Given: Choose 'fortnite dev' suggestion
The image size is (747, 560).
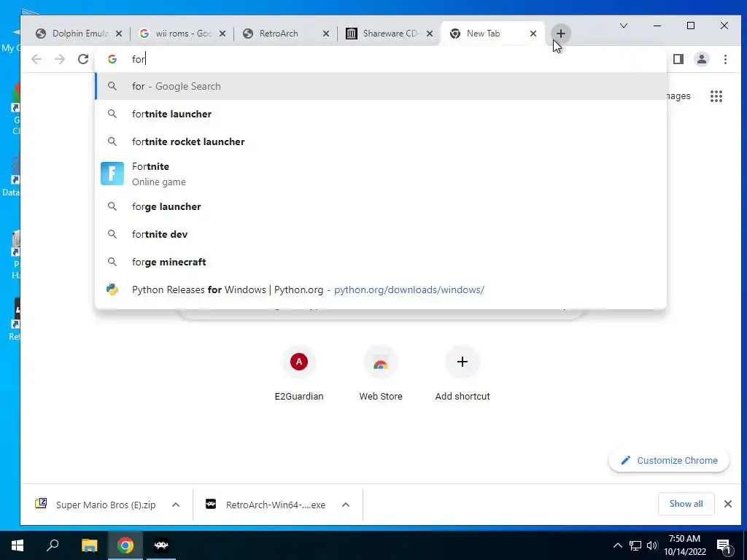Looking at the screenshot, I should pyautogui.click(x=381, y=234).
